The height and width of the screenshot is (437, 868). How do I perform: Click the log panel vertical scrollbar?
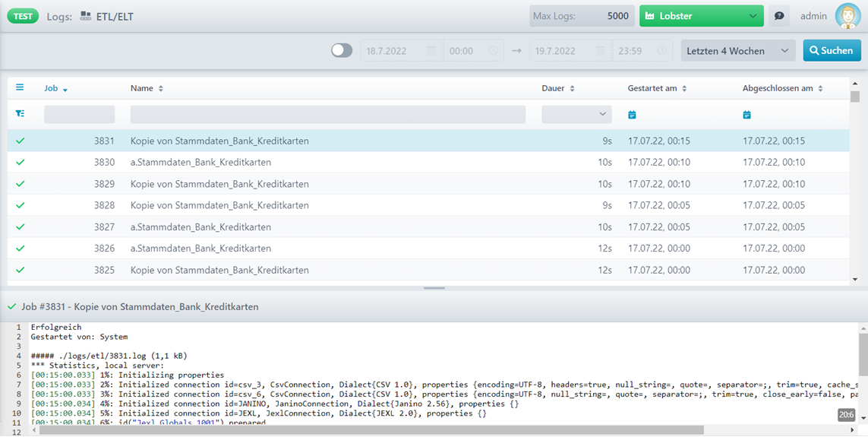point(863,353)
